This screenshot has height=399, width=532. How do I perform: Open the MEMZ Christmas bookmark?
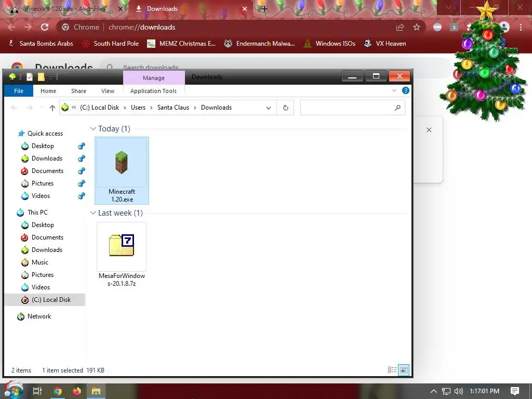point(181,44)
